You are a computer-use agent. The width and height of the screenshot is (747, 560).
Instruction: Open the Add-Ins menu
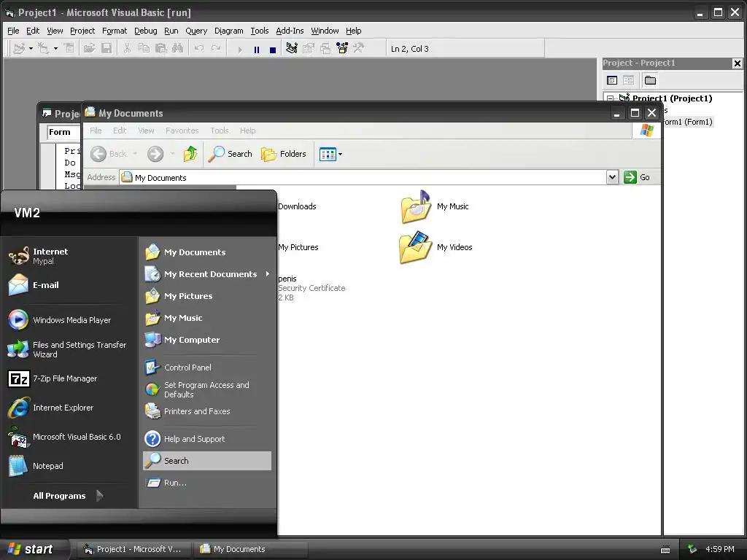[x=290, y=31]
